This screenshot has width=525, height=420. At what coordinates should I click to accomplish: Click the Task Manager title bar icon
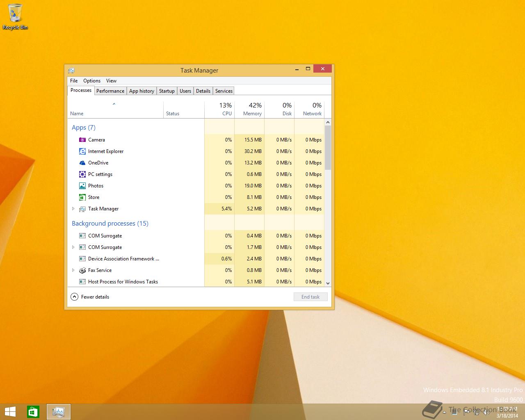tap(71, 71)
